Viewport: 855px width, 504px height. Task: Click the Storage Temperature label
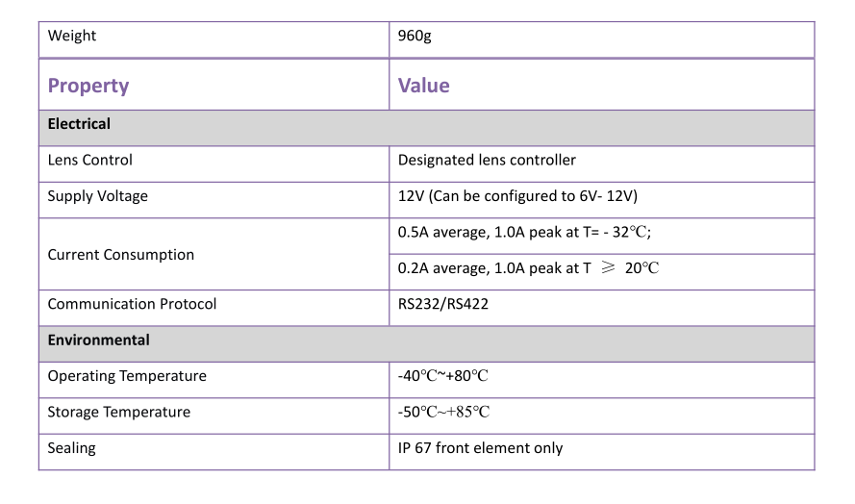(119, 413)
